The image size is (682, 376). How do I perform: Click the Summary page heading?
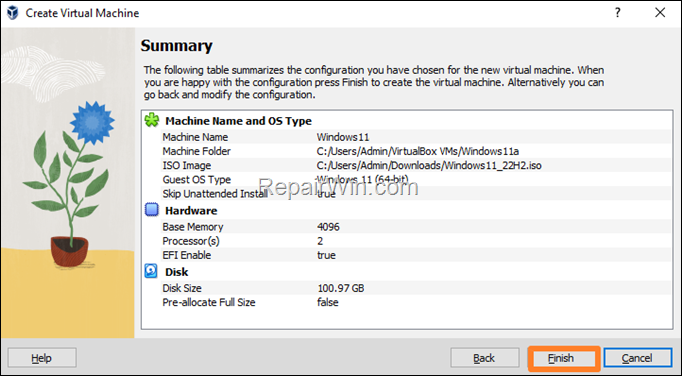177,46
